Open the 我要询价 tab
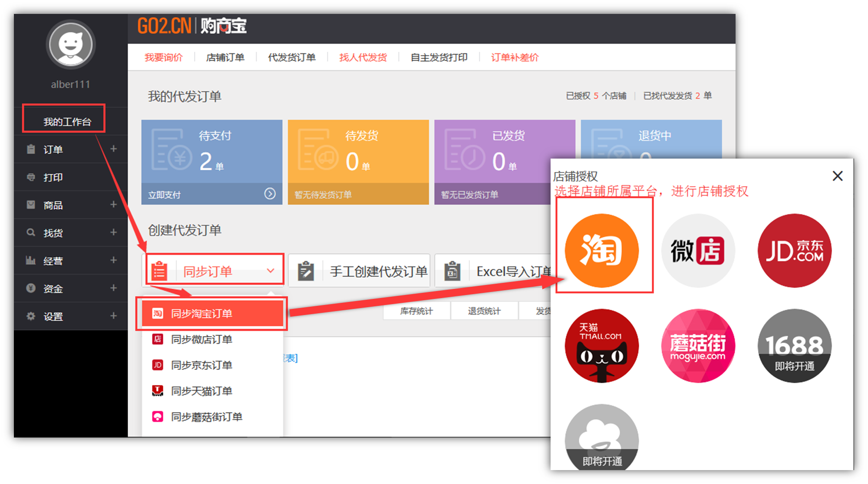This screenshot has width=868, height=484. click(x=163, y=57)
